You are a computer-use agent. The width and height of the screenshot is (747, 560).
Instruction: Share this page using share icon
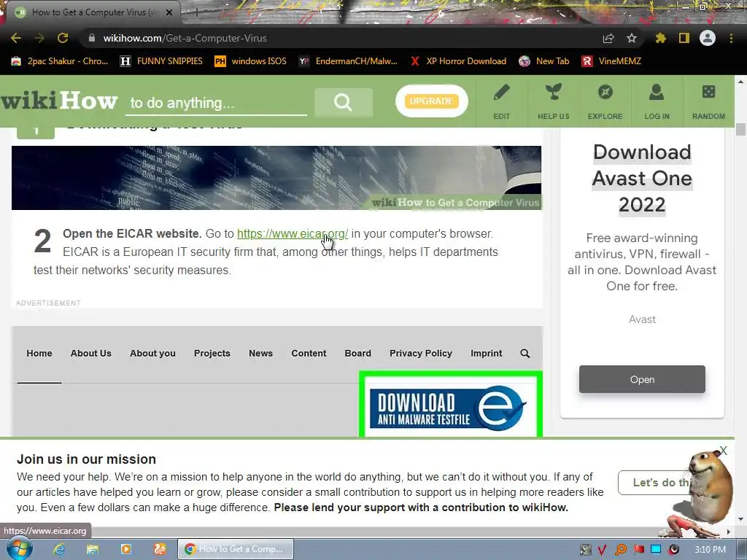tap(608, 38)
